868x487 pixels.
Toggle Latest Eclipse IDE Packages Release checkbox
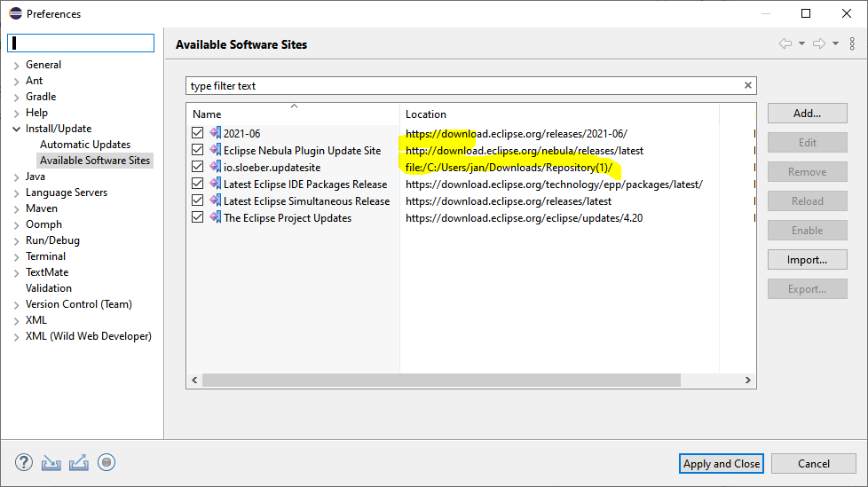pos(198,184)
